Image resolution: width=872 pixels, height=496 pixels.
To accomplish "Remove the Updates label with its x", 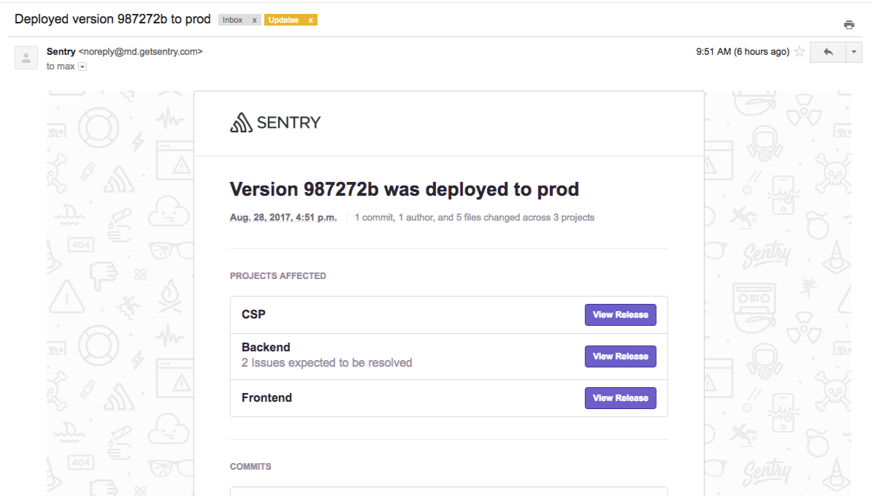I will pos(311,20).
